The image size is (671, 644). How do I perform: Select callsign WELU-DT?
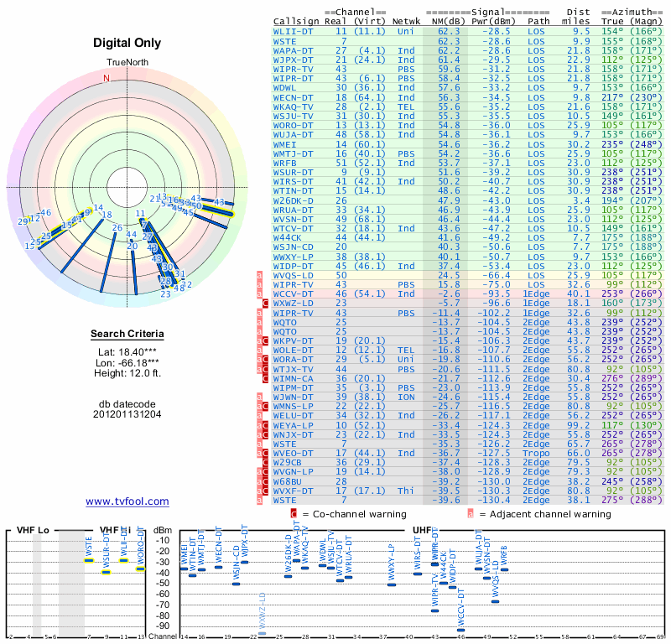[x=293, y=416]
